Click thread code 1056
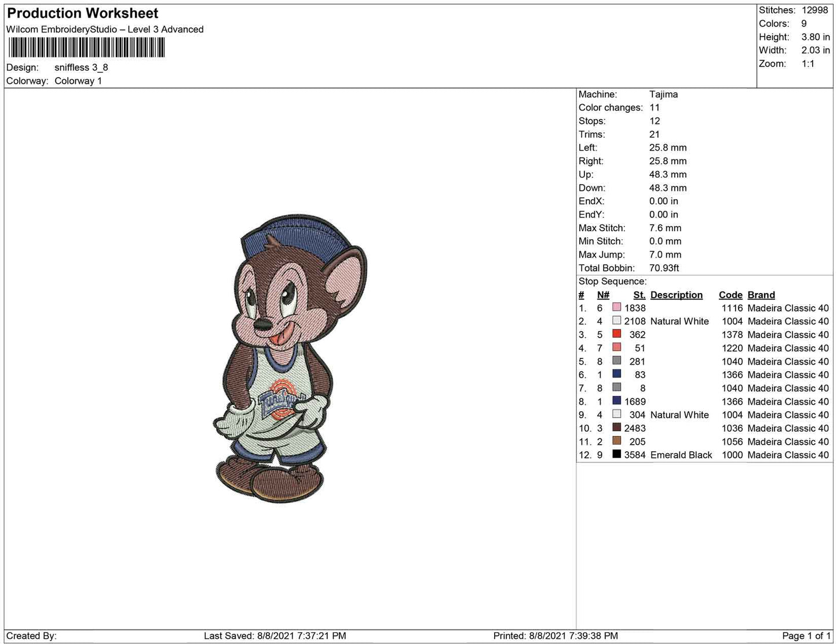This screenshot has height=644, width=837. [x=732, y=441]
